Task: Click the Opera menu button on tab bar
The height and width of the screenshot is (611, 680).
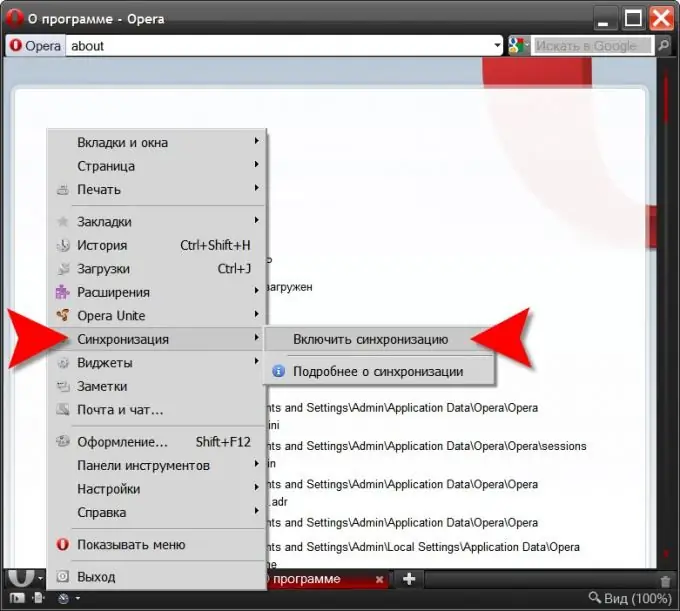Action: tap(25, 578)
